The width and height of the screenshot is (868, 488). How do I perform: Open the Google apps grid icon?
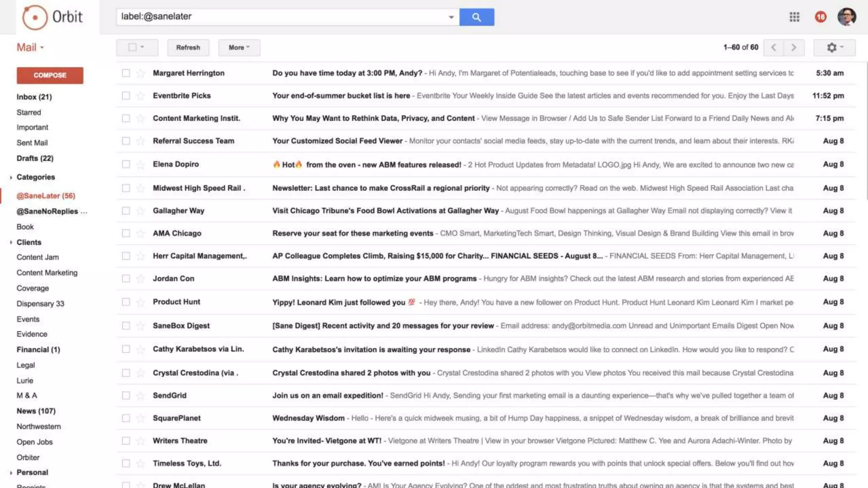(794, 17)
